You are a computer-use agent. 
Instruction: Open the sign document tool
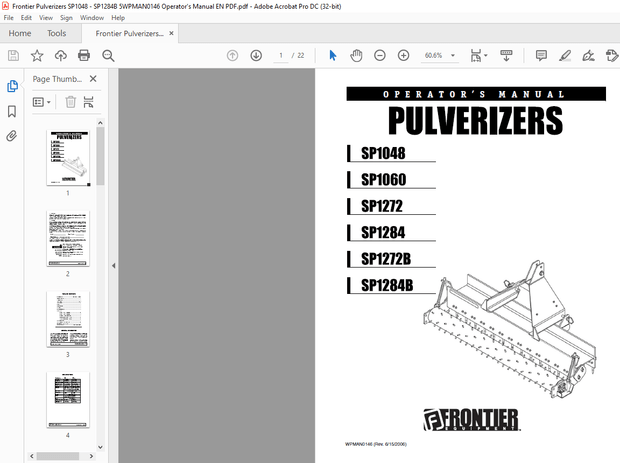coord(588,56)
